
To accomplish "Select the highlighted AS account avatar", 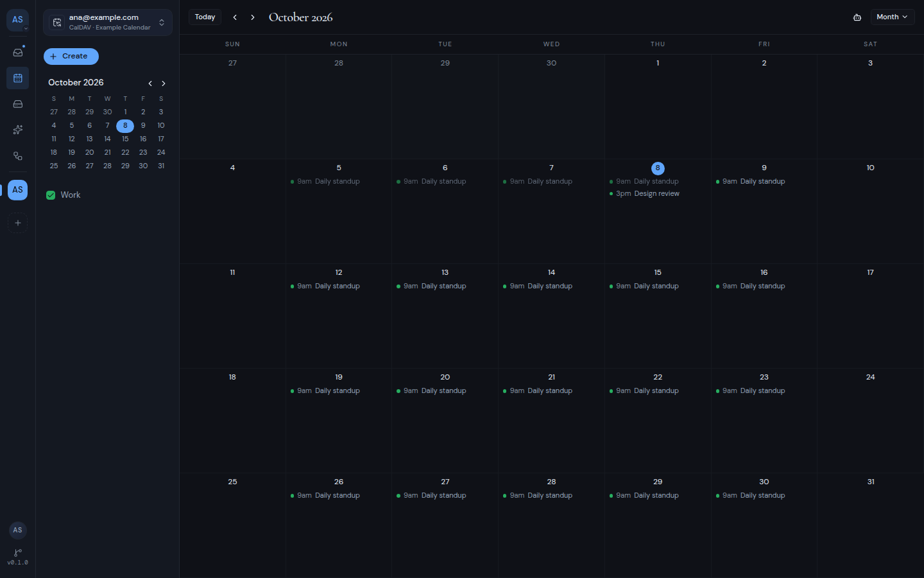I will [18, 189].
